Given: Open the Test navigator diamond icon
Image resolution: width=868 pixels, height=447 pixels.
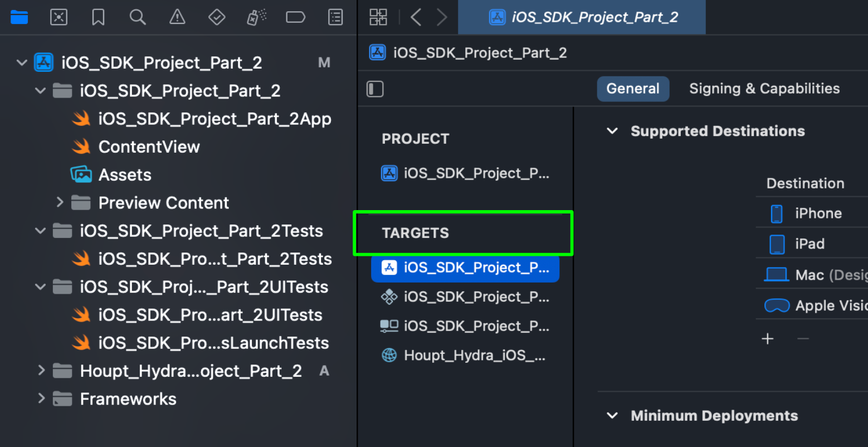Looking at the screenshot, I should pos(217,17).
